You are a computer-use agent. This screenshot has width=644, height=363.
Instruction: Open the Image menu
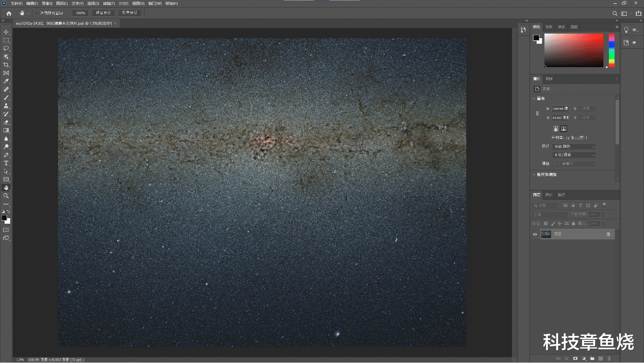click(x=47, y=4)
